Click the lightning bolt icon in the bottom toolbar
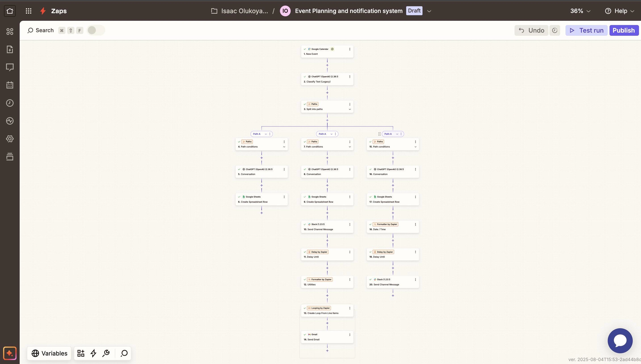641x364 pixels. (x=93, y=353)
